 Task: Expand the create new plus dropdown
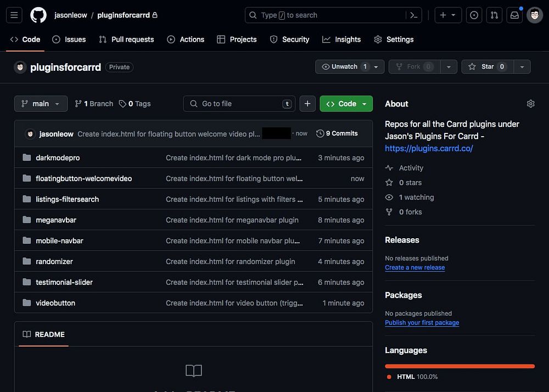[448, 15]
